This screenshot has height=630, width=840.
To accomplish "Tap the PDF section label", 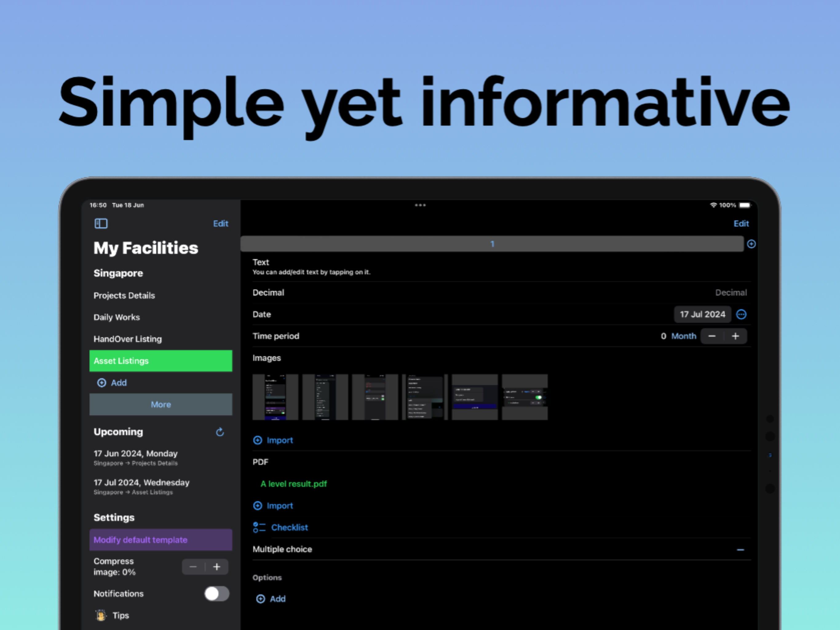I will [x=260, y=462].
